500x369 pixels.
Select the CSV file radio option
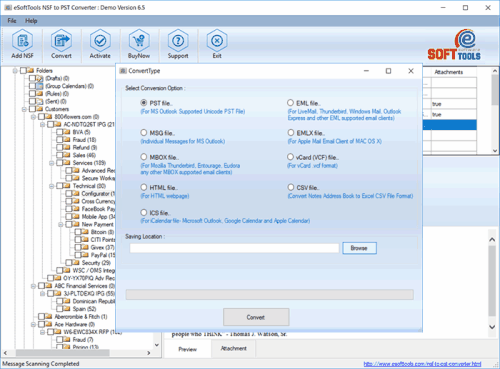[291, 187]
